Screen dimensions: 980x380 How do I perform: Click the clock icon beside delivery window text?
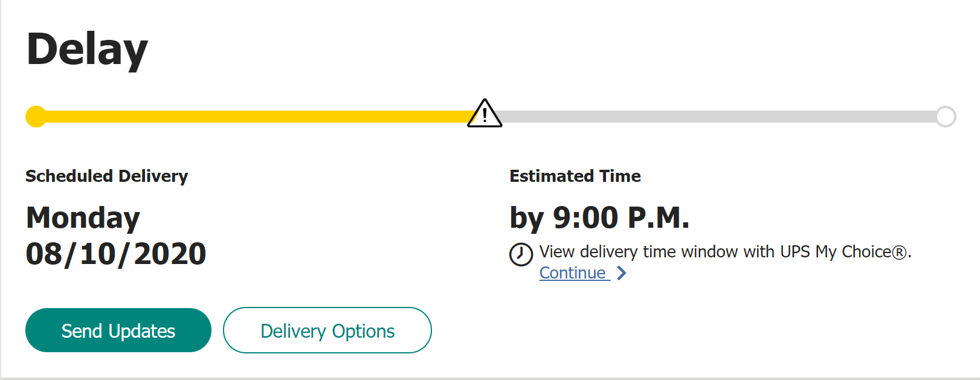521,254
